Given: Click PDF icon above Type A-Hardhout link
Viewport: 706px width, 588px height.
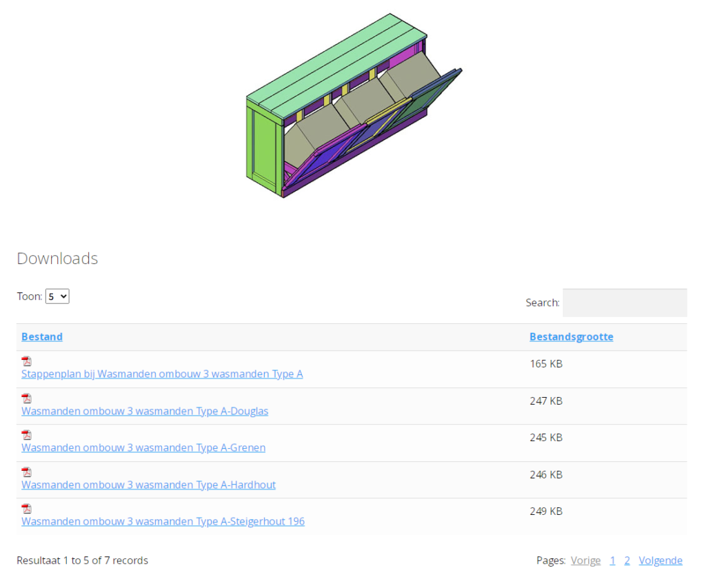Looking at the screenshot, I should click(27, 472).
